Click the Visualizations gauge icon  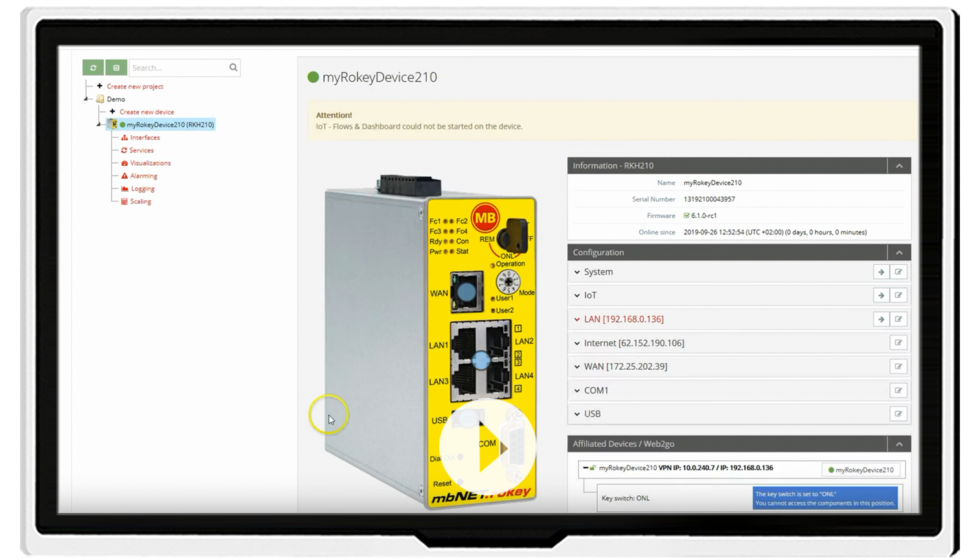[124, 163]
